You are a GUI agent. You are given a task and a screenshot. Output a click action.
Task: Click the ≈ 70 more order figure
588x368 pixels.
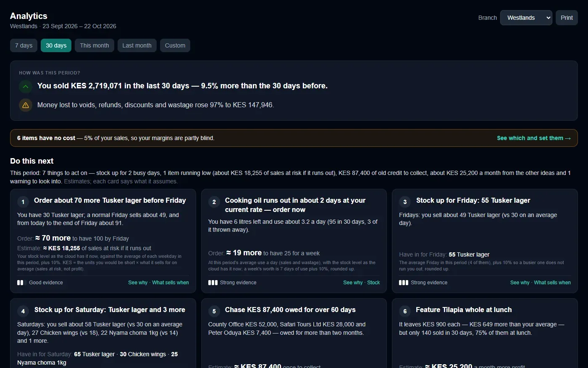53,238
